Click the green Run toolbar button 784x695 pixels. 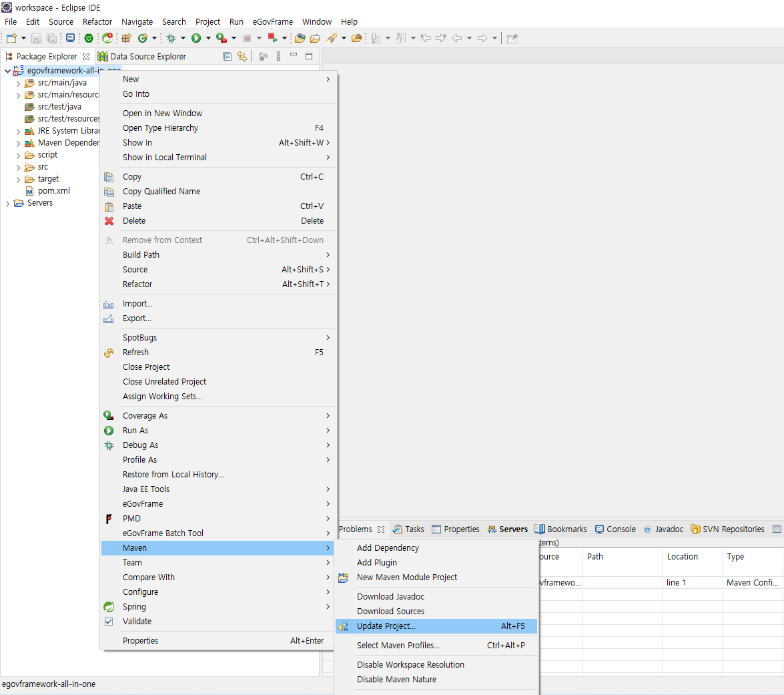[196, 38]
